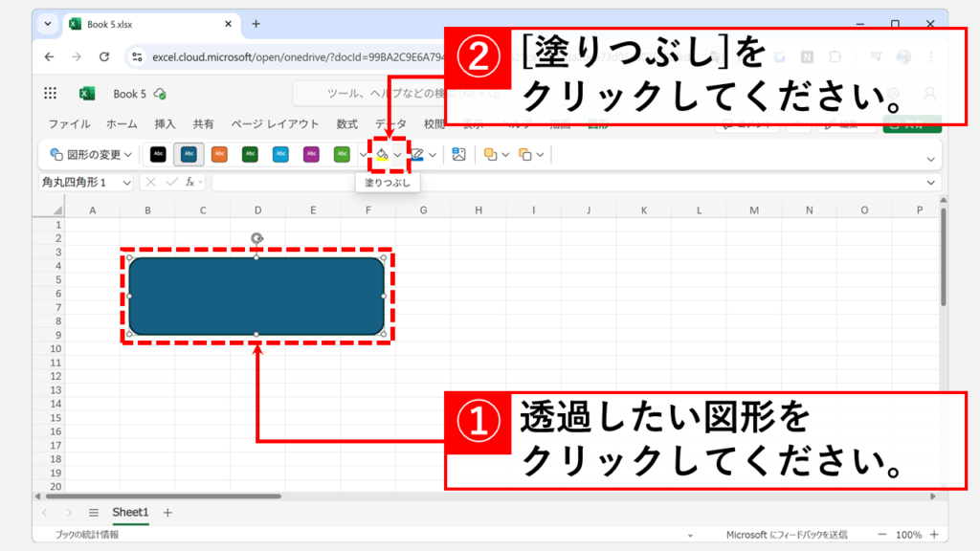Click the browser address bar URL

[x=299, y=56]
